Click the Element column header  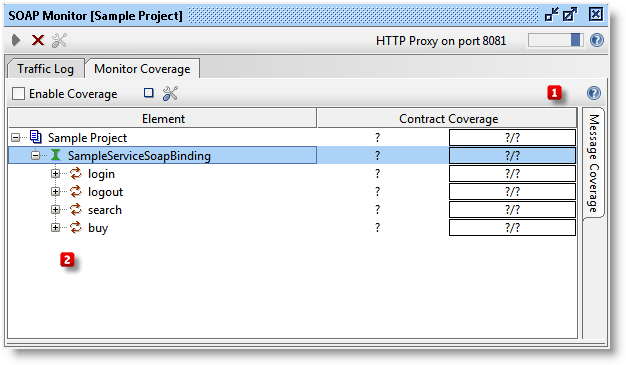(163, 119)
